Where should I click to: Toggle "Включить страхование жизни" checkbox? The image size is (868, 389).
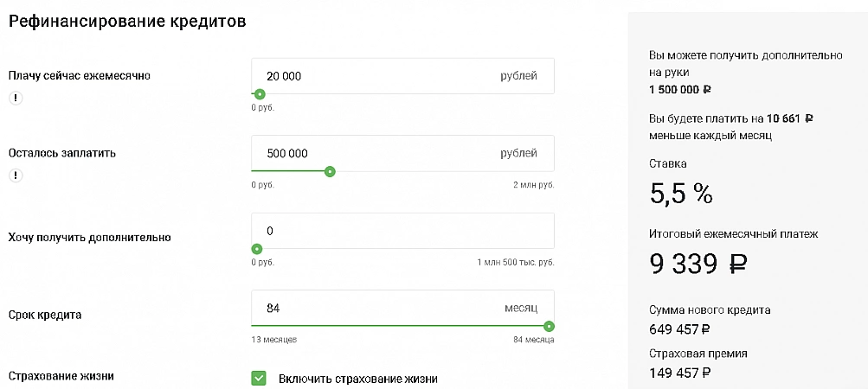pyautogui.click(x=259, y=378)
